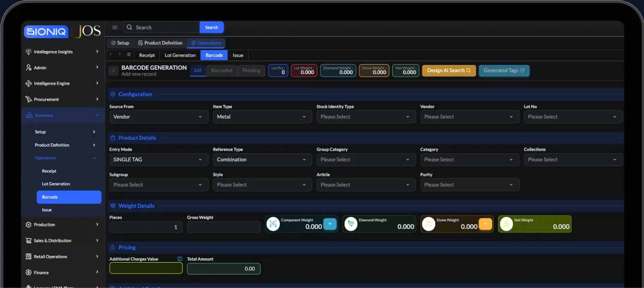The width and height of the screenshot is (644, 288).
Task: Click the Design AI Search button
Action: 449,71
